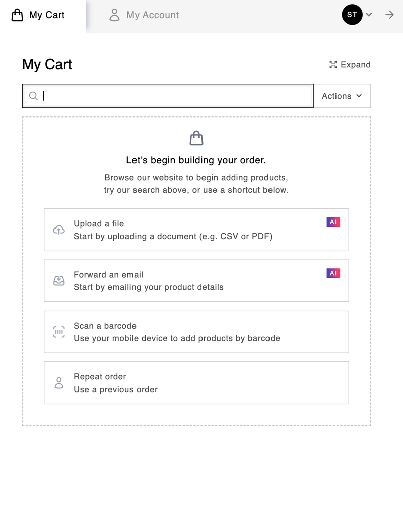The width and height of the screenshot is (403, 532).
Task: Click the AI badge on Upload a file
Action: coord(333,222)
